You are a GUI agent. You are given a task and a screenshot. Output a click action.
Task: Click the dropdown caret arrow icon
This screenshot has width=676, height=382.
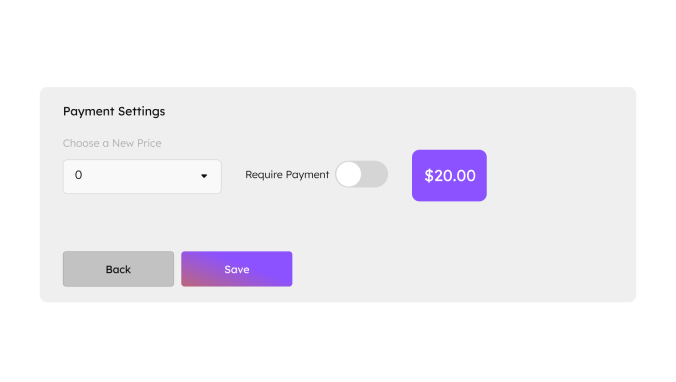click(x=204, y=176)
